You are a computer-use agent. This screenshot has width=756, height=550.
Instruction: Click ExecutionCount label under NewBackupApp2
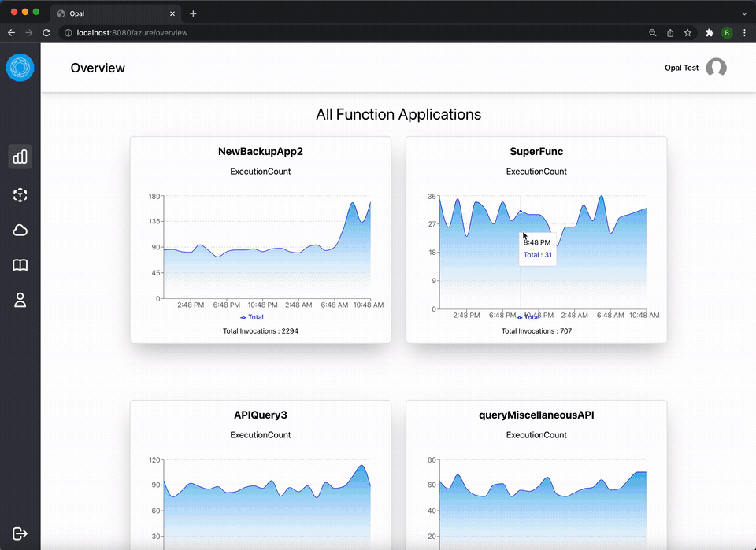pyautogui.click(x=261, y=172)
